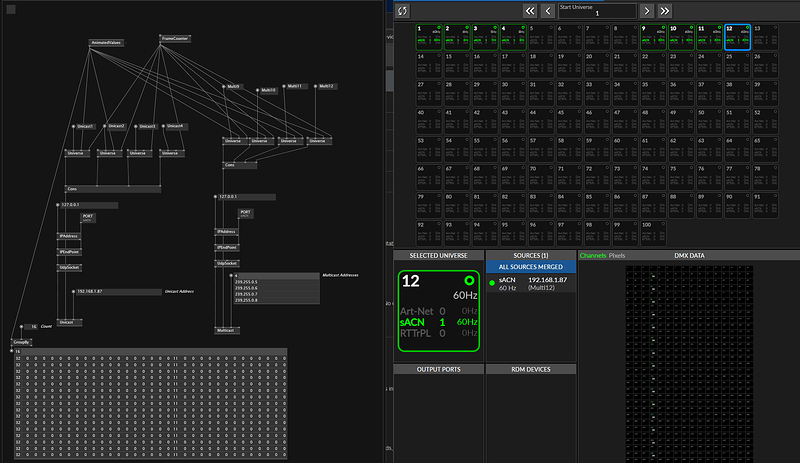This screenshot has height=463, width=800.
Task: Click multicast address 239.255.0.8
Action: click(x=277, y=300)
